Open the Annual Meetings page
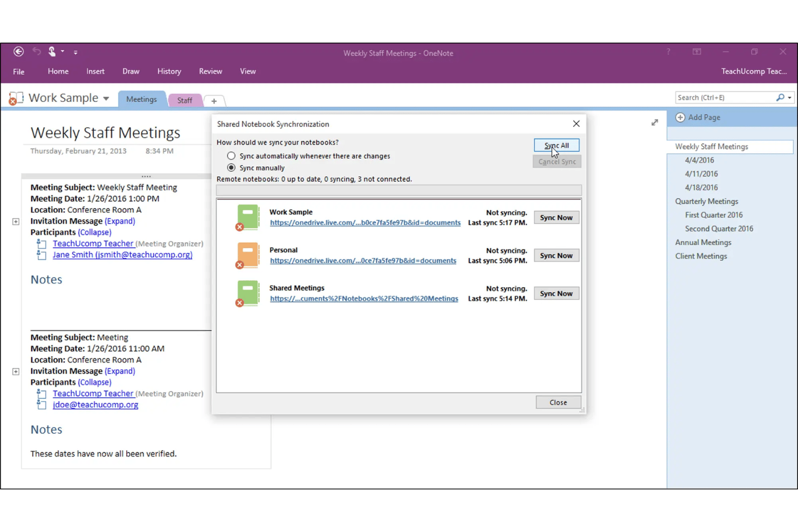Image resolution: width=798 pixels, height=532 pixels. 703,243
